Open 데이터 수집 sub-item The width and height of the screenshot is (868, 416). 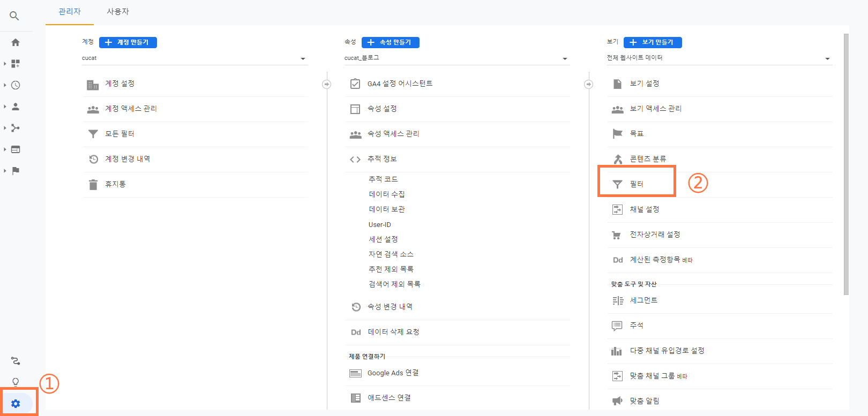(387, 194)
